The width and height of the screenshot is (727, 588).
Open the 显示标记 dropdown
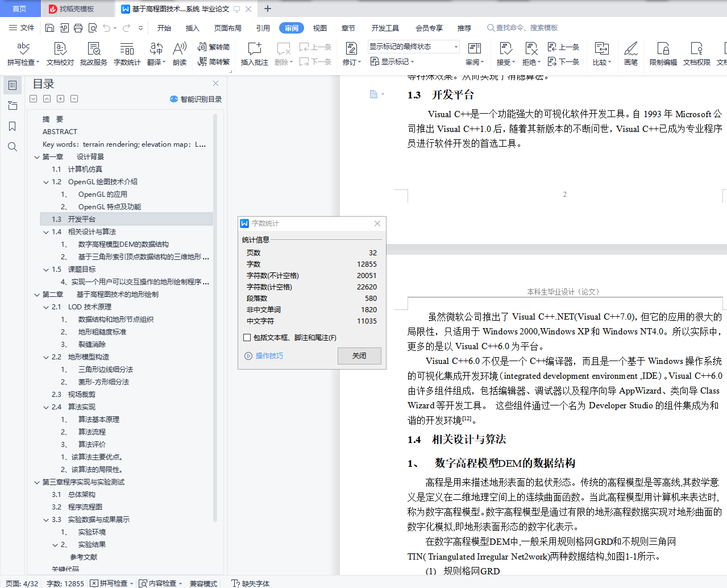click(x=392, y=61)
